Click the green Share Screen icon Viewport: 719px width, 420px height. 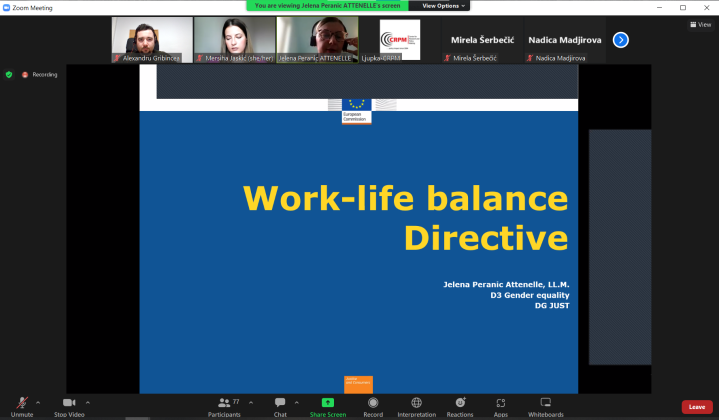pos(327,403)
